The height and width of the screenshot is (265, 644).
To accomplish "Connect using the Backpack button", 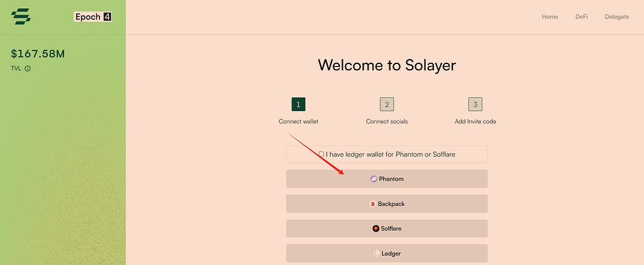I will coord(387,204).
